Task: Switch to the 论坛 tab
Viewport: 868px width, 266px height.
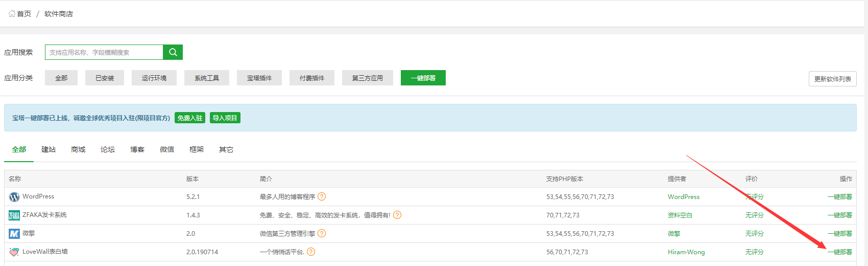Action: click(x=108, y=149)
